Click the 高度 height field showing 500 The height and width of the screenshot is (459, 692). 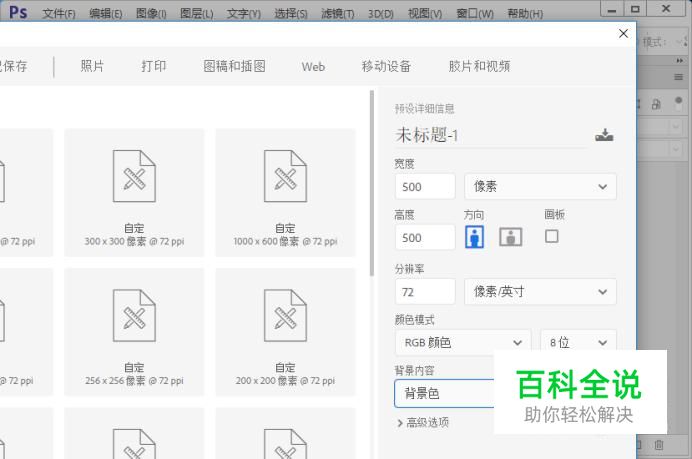pyautogui.click(x=425, y=237)
